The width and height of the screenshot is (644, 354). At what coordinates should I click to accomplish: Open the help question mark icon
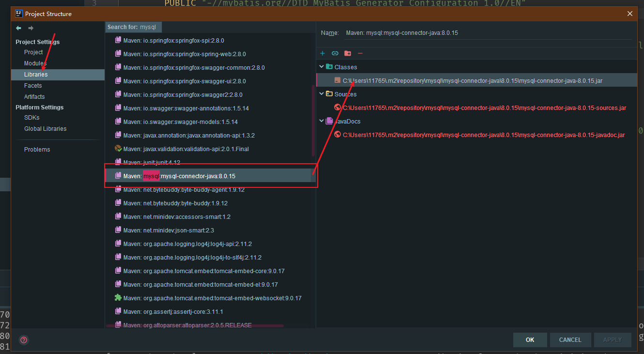click(24, 340)
